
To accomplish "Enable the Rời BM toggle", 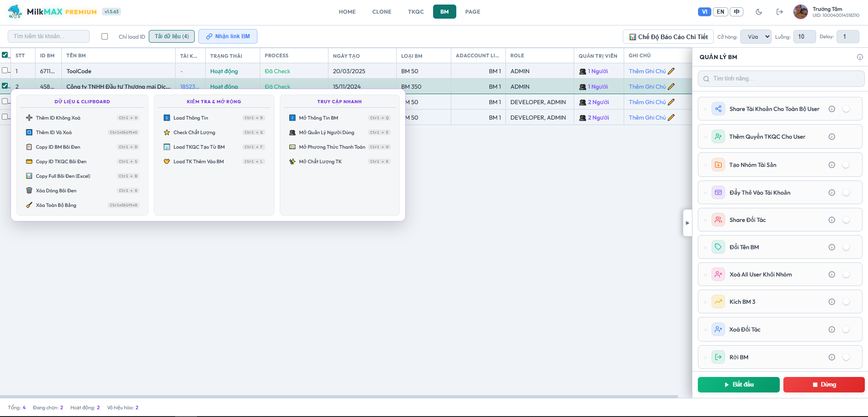I will (846, 357).
